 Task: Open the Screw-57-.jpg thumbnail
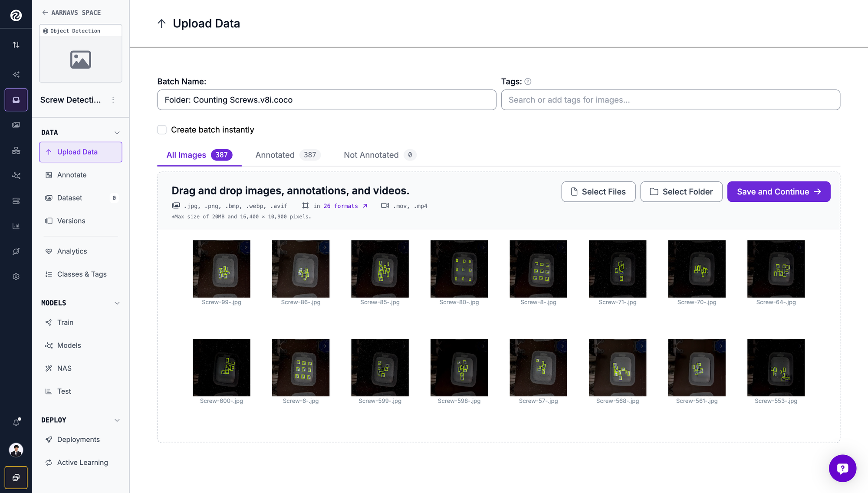coord(538,368)
